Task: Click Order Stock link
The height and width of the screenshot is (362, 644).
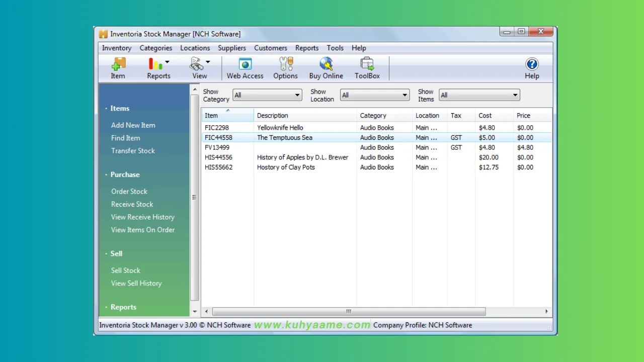Action: (129, 191)
